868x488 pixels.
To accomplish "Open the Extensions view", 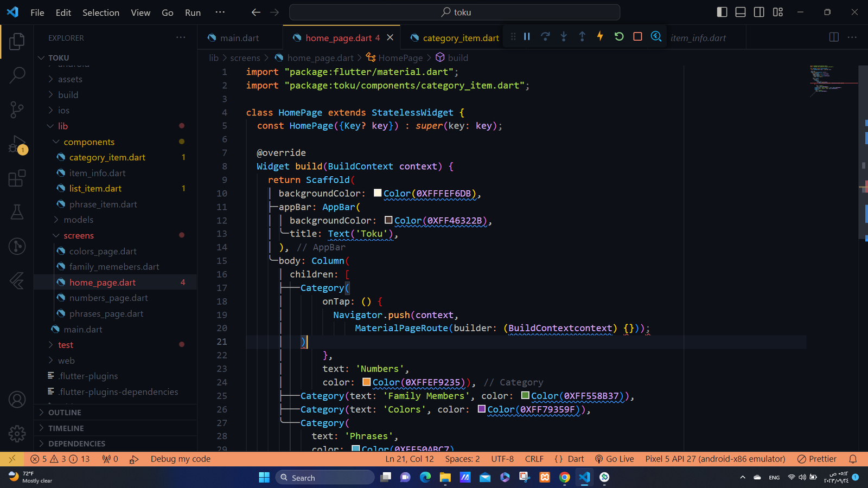I will (x=17, y=178).
